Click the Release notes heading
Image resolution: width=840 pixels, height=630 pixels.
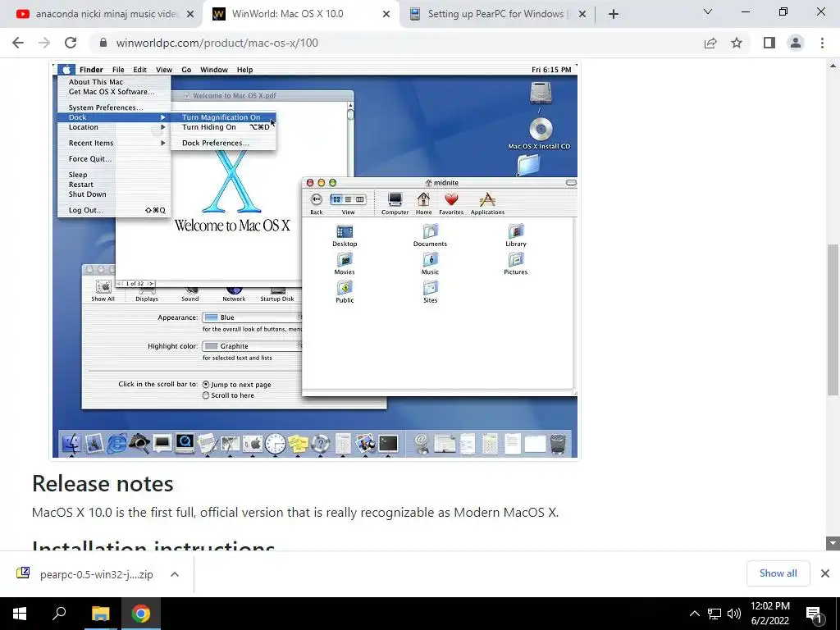click(103, 484)
